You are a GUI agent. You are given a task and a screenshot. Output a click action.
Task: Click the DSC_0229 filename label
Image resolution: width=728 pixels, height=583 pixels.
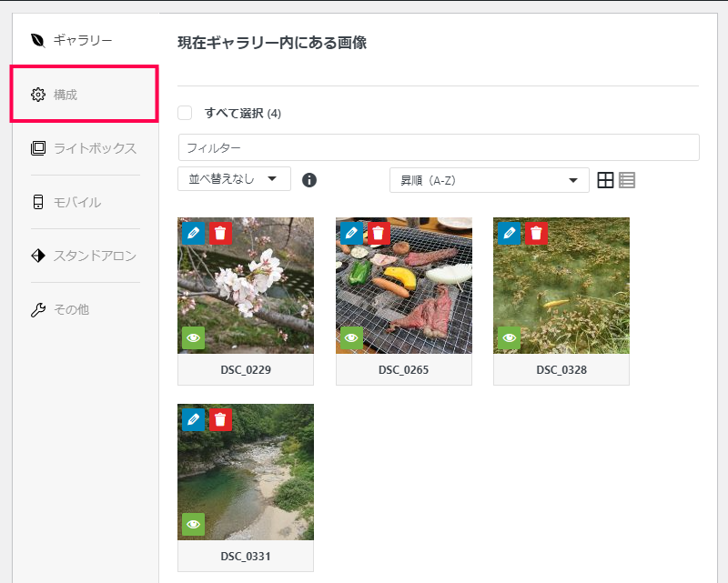click(x=246, y=370)
